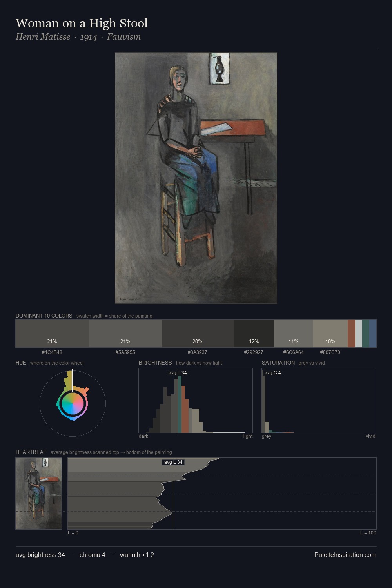This screenshot has height=588, width=392.
Task: Click the hex code '#6C6A64'
Action: pos(294,352)
